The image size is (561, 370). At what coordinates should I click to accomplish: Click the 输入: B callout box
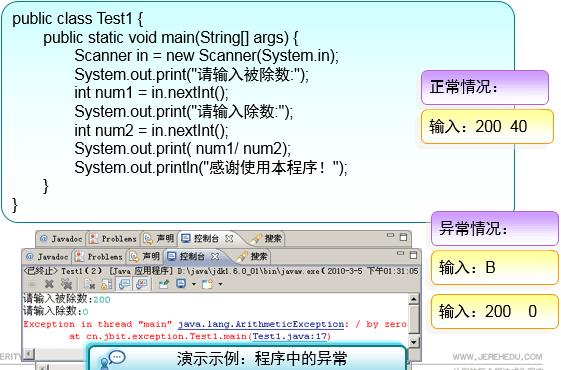point(495,267)
